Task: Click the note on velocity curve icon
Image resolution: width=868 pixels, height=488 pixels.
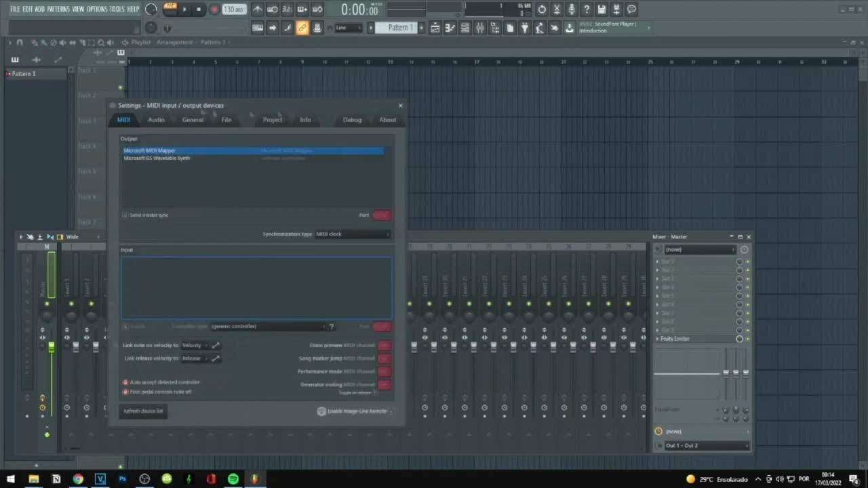Action: coord(216,346)
